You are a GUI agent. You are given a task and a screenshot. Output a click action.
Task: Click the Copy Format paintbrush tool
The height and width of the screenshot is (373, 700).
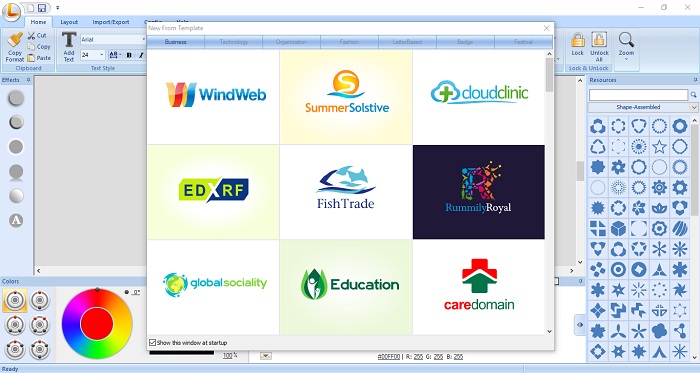[15, 47]
